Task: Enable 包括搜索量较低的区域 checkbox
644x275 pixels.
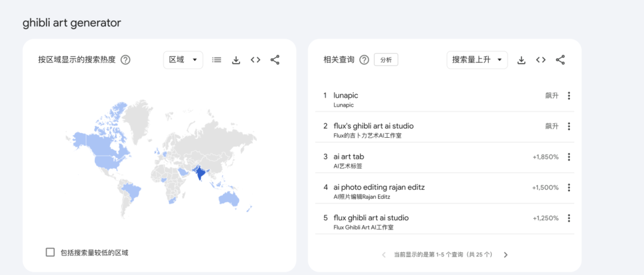Action: [x=50, y=252]
